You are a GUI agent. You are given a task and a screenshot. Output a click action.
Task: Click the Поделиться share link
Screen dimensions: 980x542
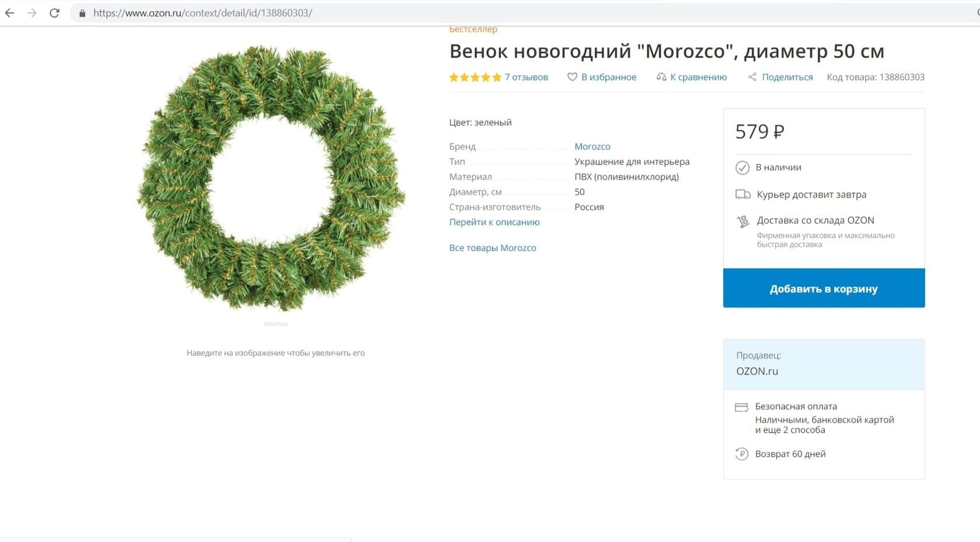click(787, 77)
